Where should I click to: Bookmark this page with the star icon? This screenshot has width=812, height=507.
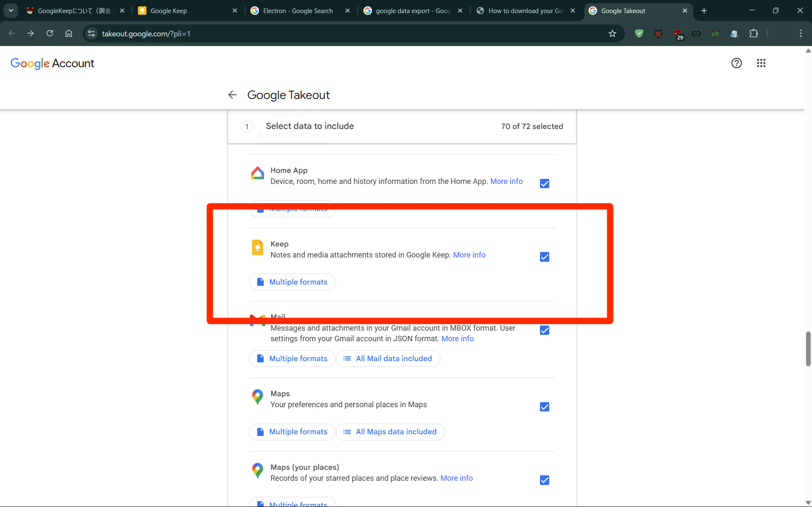(612, 33)
